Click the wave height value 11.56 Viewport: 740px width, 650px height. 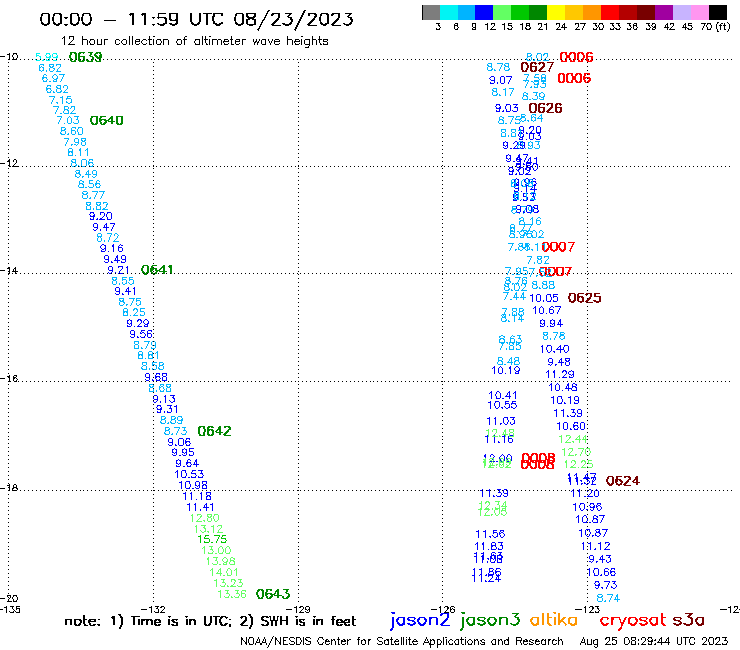pyautogui.click(x=490, y=534)
